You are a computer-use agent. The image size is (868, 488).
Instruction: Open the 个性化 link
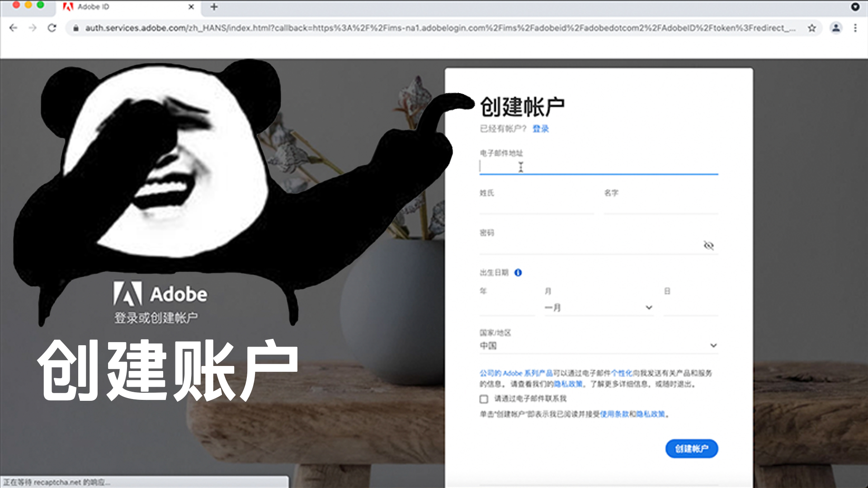(x=622, y=373)
